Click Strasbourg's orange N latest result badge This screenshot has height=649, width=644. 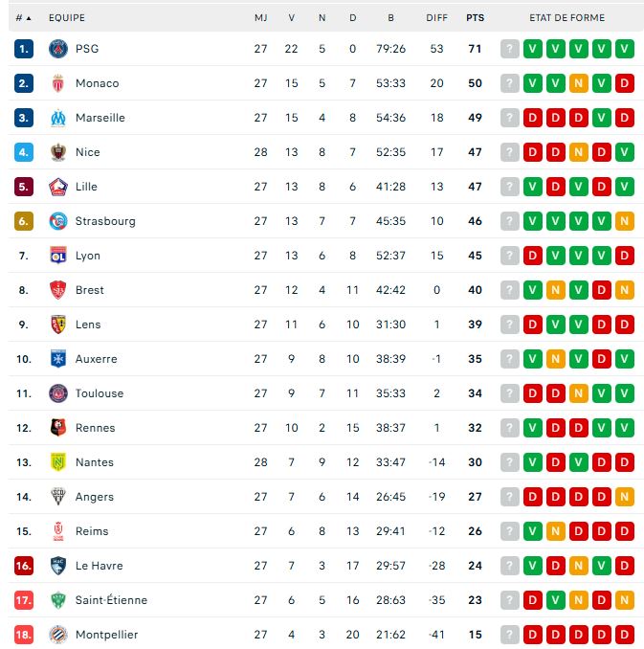625,221
